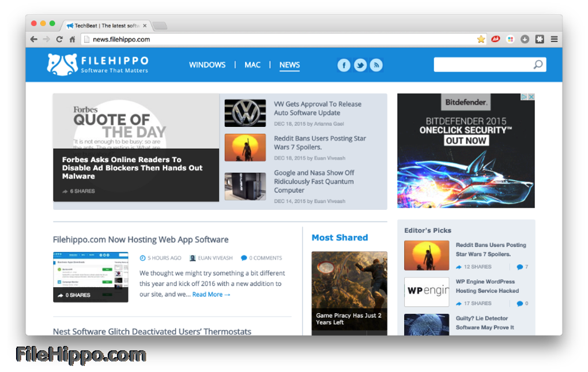The image size is (588, 372).
Task: Click '6 SHARES' on the Forbes story
Action: tap(79, 191)
